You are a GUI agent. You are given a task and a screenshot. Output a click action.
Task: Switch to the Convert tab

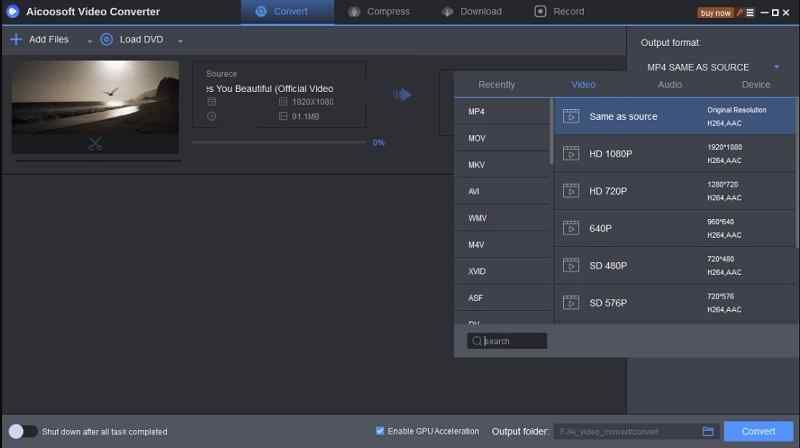(287, 12)
